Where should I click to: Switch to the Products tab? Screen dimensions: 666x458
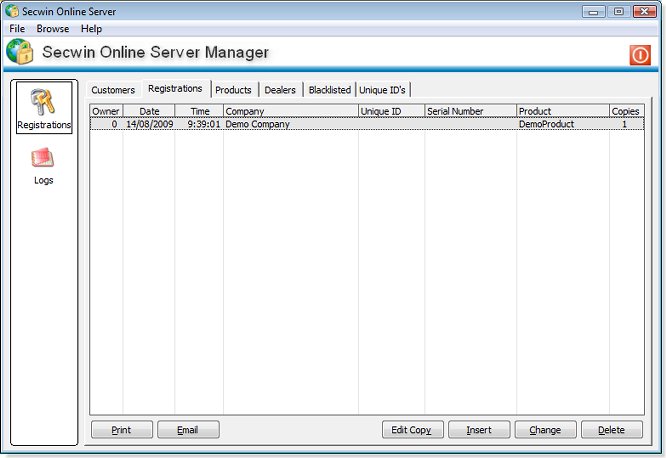point(233,90)
